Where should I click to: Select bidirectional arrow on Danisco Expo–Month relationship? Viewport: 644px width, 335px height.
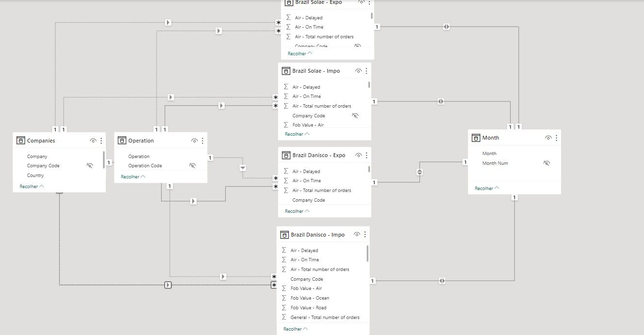point(420,172)
